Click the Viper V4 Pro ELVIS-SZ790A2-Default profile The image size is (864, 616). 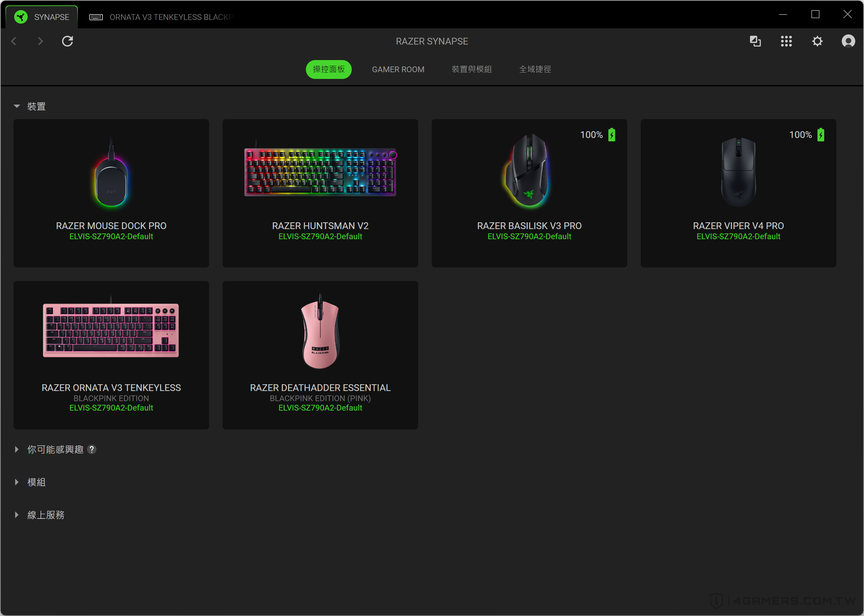(x=739, y=237)
